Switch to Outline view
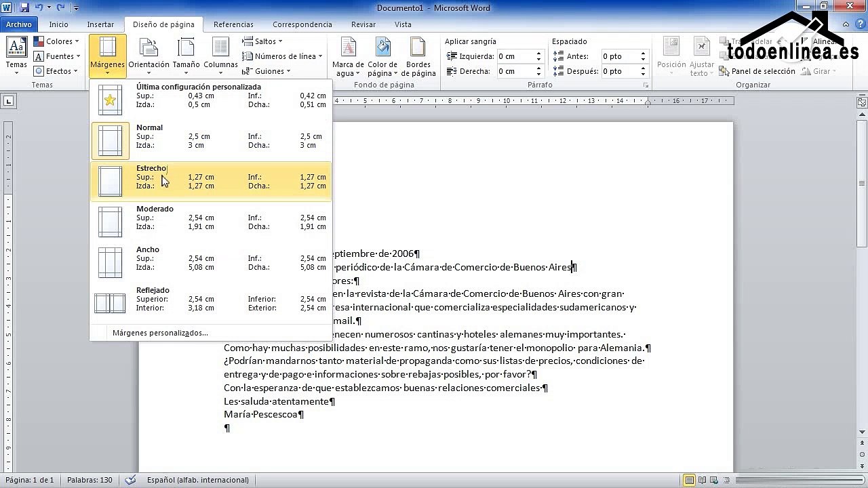Screen dimensions: 868x488 [726, 480]
